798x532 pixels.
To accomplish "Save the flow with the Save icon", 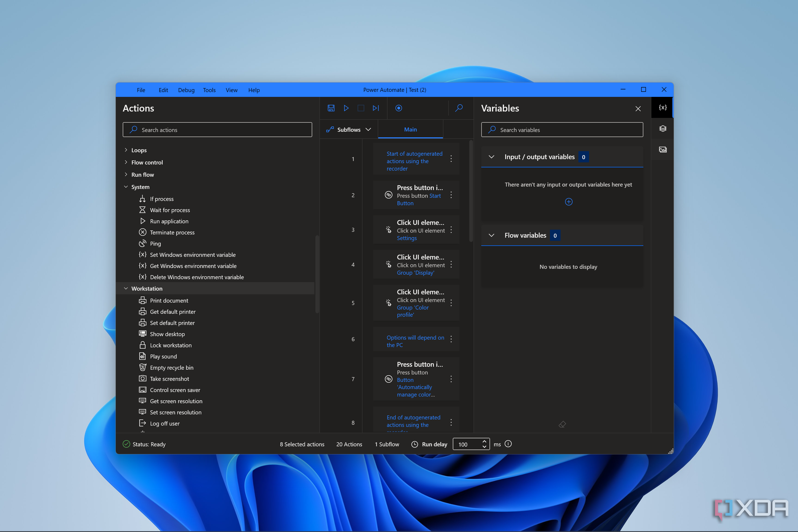I will tap(331, 108).
